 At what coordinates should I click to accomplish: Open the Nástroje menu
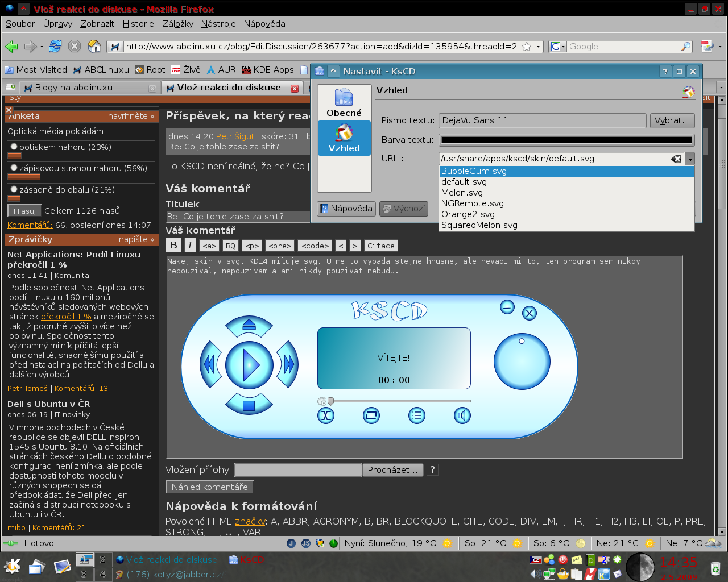tap(218, 24)
